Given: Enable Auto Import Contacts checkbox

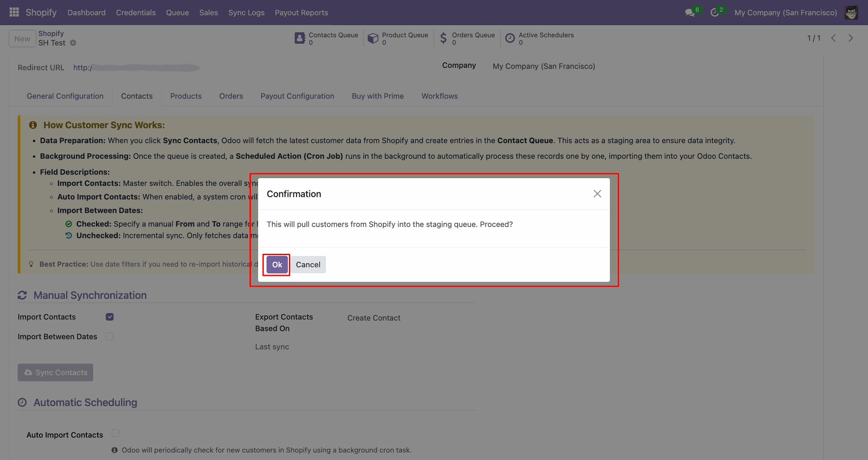Looking at the screenshot, I should coord(116,433).
